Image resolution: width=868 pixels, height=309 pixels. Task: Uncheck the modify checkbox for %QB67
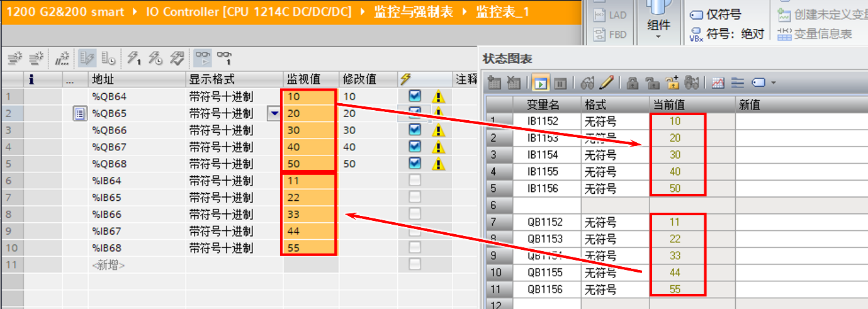click(415, 146)
